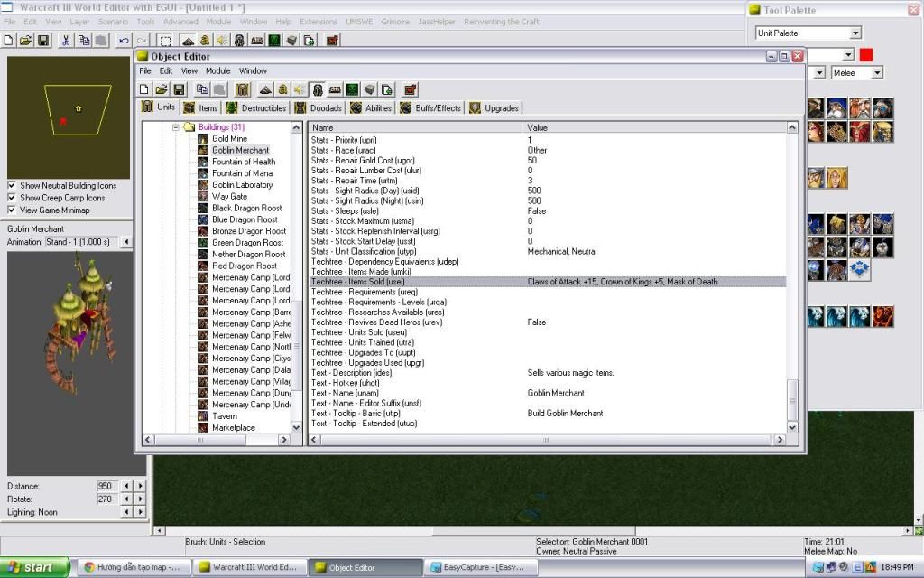Click Undo arrow in main World Editor toolbar

click(124, 40)
